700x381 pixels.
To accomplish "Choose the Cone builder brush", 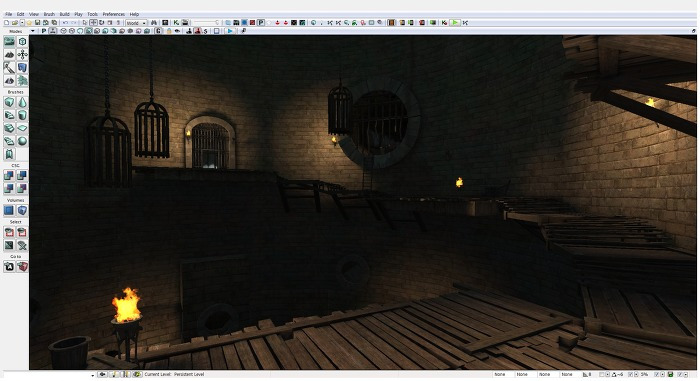I will (x=22, y=102).
